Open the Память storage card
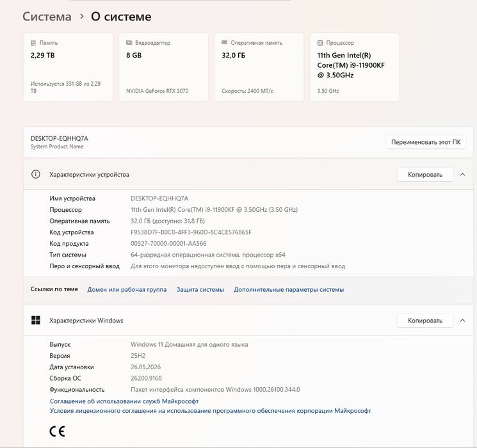 tap(68, 67)
